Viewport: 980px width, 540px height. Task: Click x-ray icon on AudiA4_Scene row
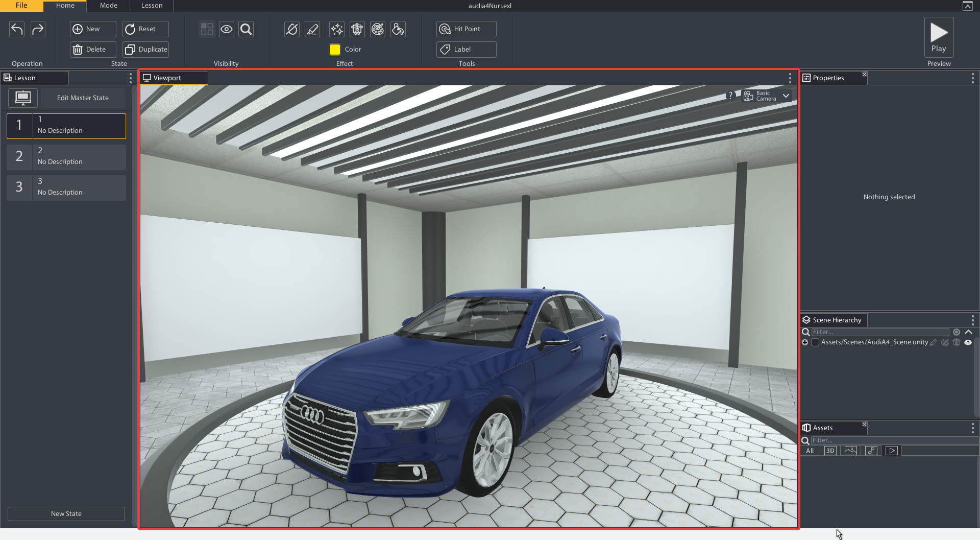click(x=956, y=342)
